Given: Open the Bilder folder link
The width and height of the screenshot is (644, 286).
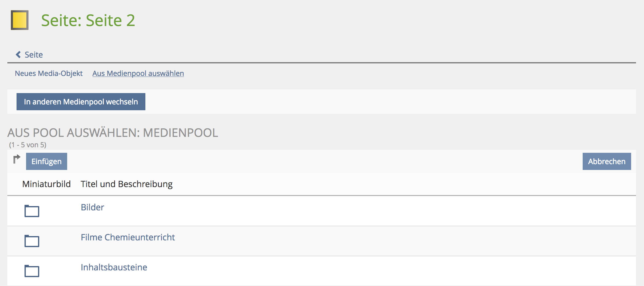Looking at the screenshot, I should [x=92, y=207].
